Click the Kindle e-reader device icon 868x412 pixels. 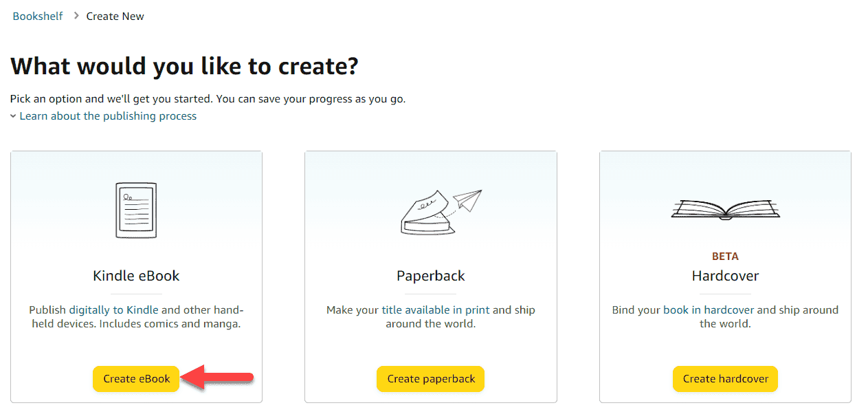pos(136,210)
